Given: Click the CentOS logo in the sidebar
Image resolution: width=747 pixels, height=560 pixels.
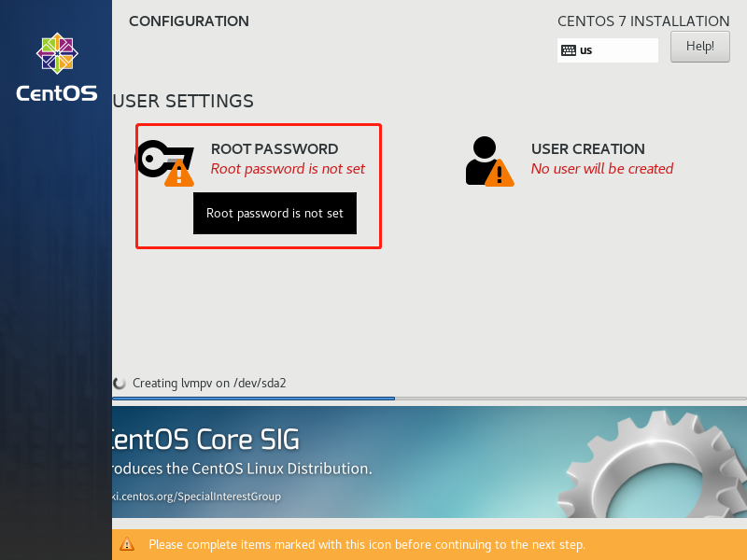Looking at the screenshot, I should pos(57,53).
